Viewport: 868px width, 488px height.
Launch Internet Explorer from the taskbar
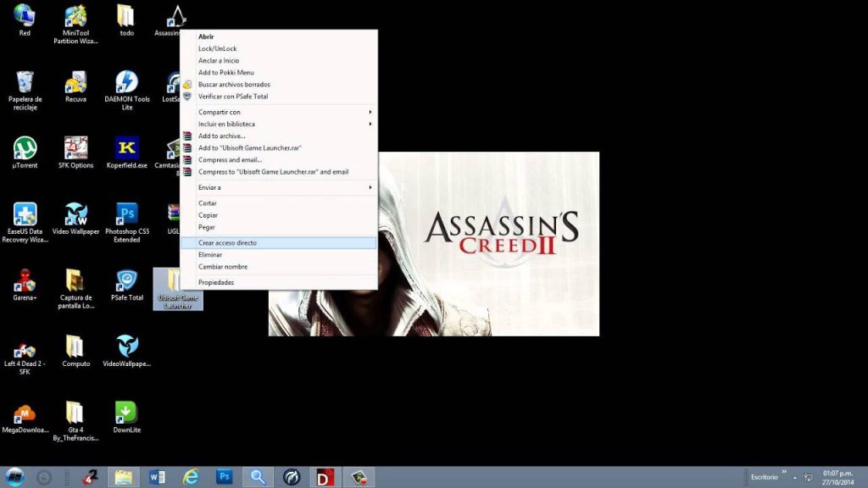coord(191,476)
